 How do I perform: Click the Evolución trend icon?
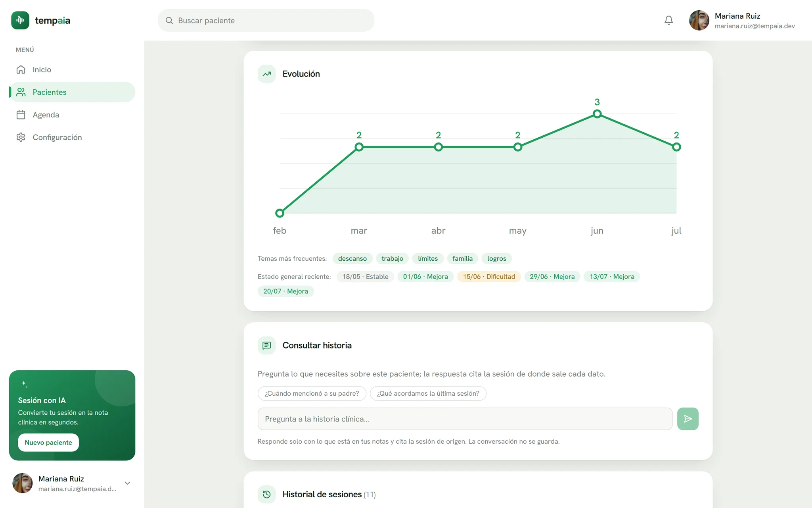pyautogui.click(x=267, y=74)
